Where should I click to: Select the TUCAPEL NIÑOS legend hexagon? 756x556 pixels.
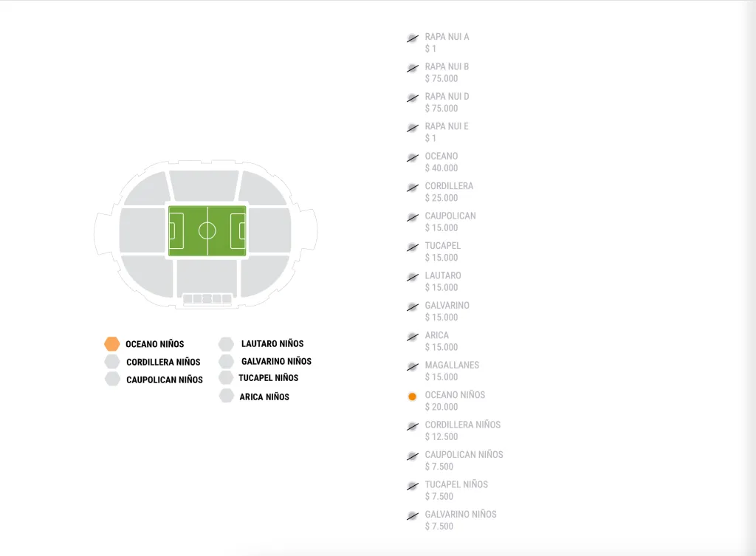226,377
